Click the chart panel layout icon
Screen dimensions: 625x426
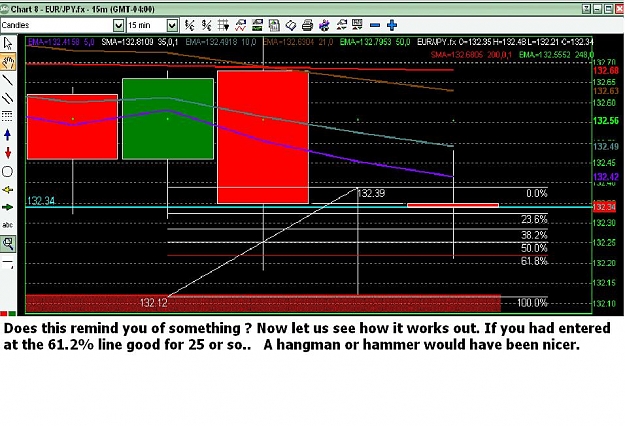coord(257,25)
